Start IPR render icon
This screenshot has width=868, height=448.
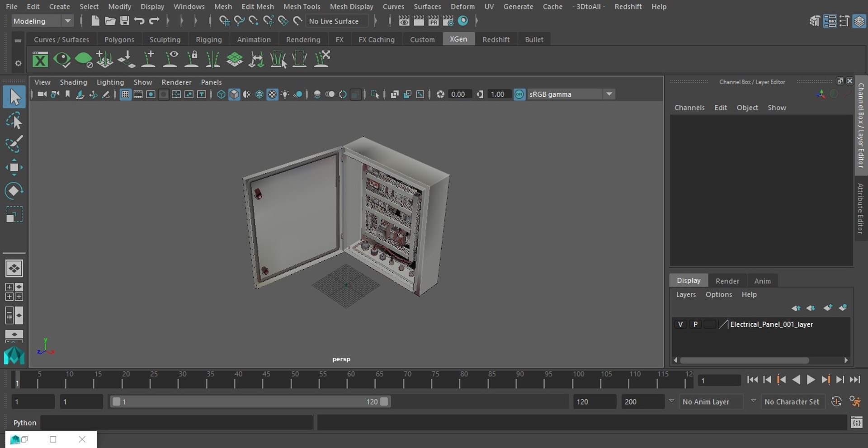[x=433, y=21]
